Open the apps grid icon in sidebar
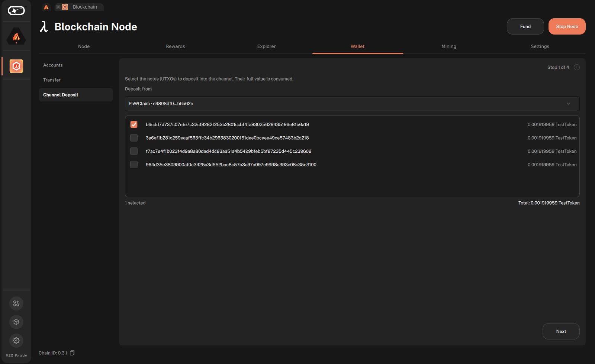Screen dimensions: 595x364 click(x=16, y=303)
